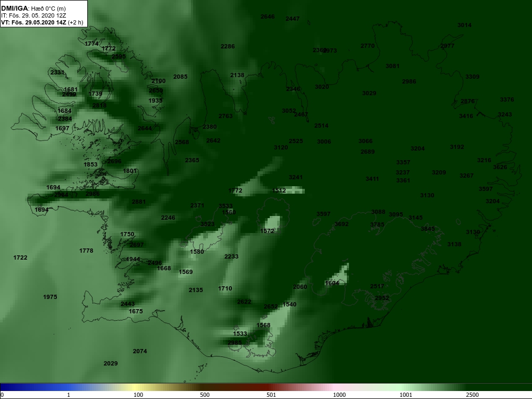Click the map value "3692"
Screen dimensions: 532x399
coord(342,225)
